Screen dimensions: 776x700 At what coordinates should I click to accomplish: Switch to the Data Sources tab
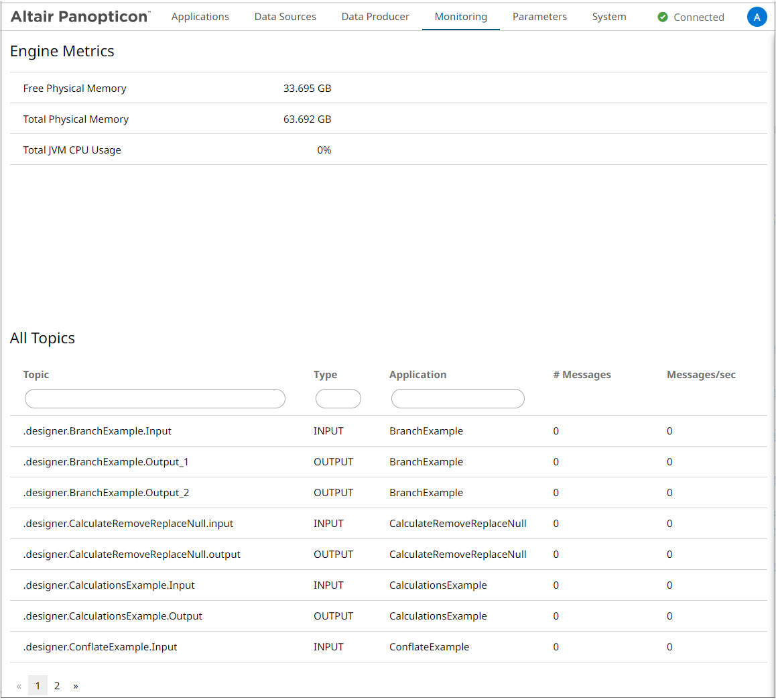click(x=285, y=17)
